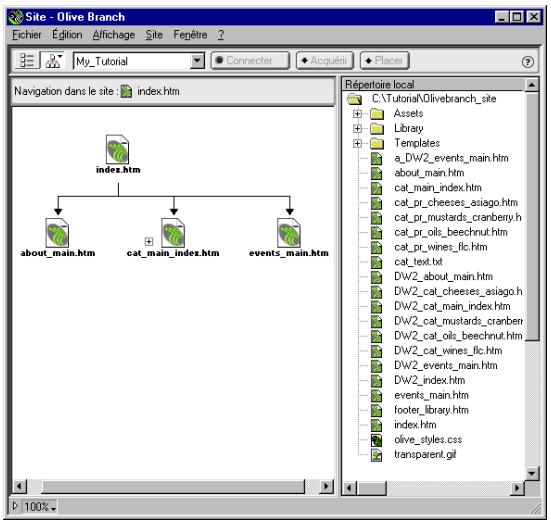
Task: Expand the Library folder tree node
Action: click(357, 128)
